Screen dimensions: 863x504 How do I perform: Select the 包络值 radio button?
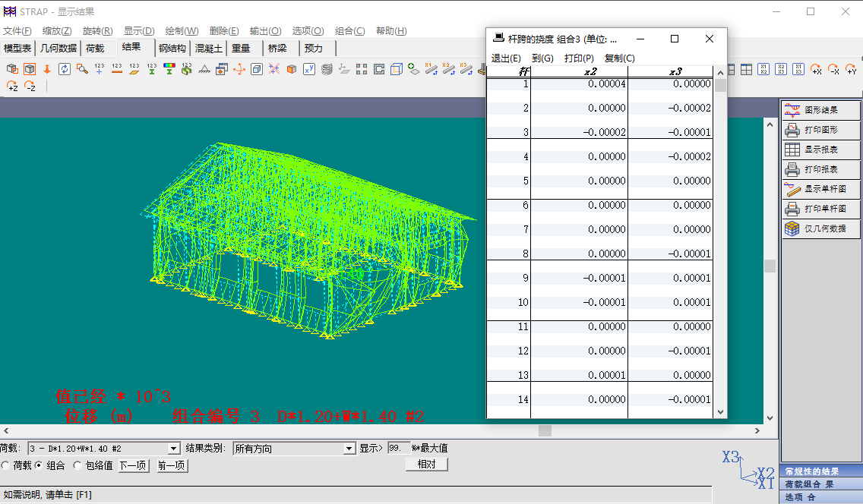tap(77, 465)
